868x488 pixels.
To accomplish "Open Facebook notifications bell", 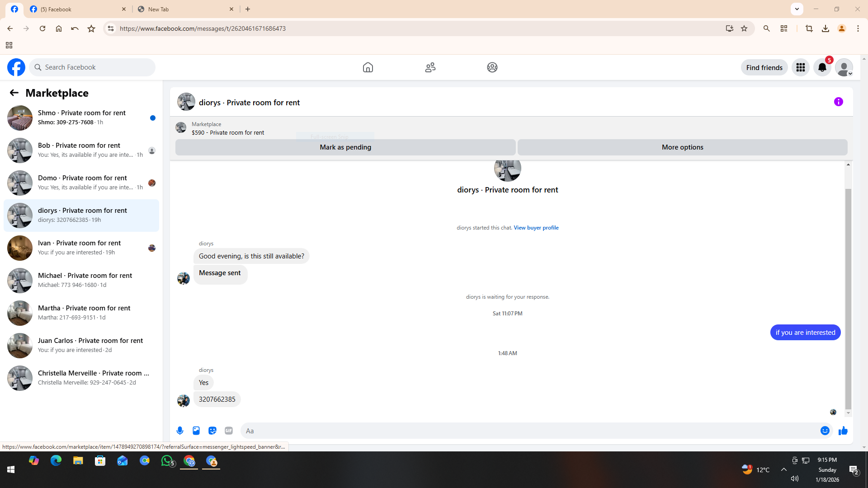I will 822,67.
